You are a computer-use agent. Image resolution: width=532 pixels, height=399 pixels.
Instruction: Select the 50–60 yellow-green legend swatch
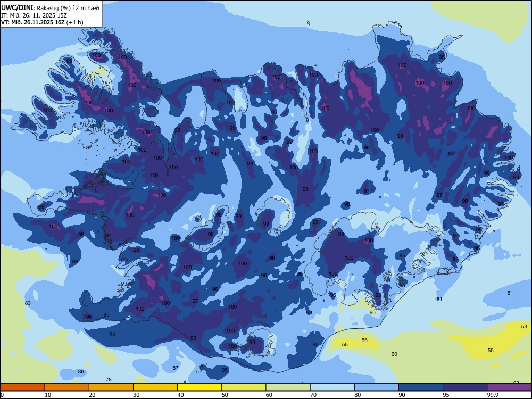pos(244,387)
